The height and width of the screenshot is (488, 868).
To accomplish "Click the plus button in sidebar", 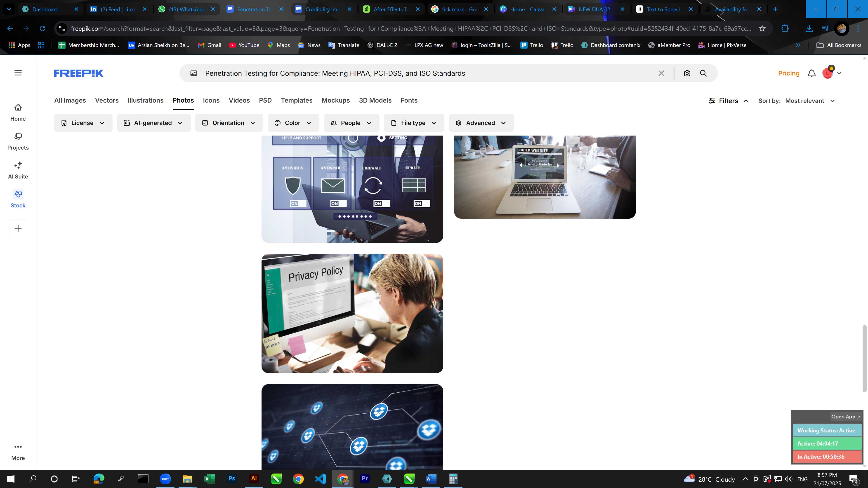I will [18, 228].
